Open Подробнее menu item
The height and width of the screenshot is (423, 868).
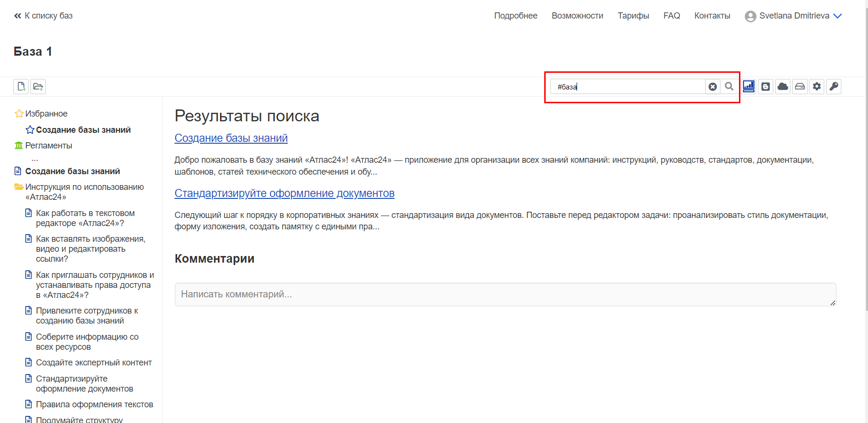point(516,16)
